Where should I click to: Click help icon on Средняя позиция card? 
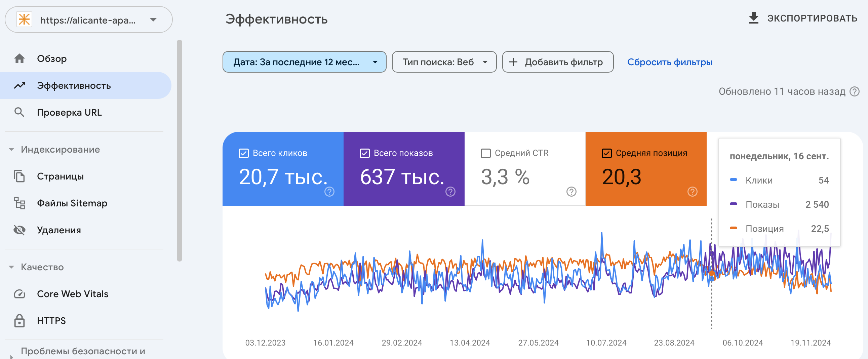[693, 192]
